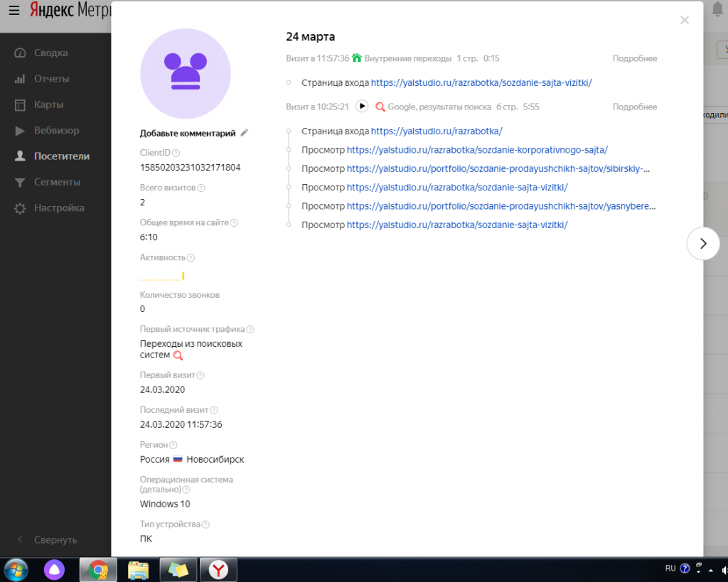Screen dimensions: 728x582
Task: Show help for Операционная система (детально)
Action: (186, 490)
